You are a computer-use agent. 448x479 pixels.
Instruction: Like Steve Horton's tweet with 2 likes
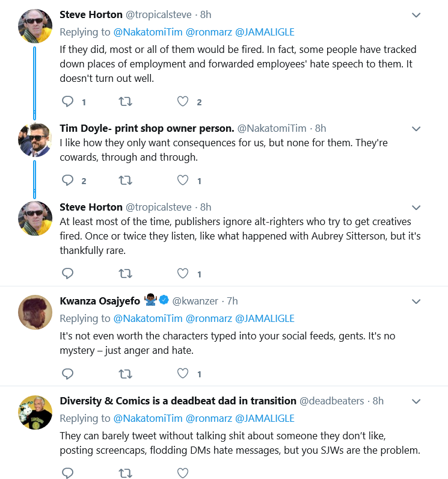[x=183, y=101]
